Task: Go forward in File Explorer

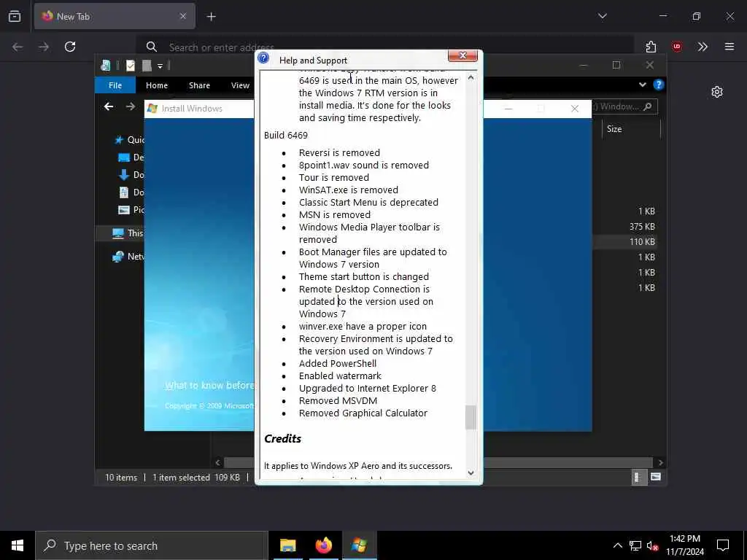Action: 131,106
